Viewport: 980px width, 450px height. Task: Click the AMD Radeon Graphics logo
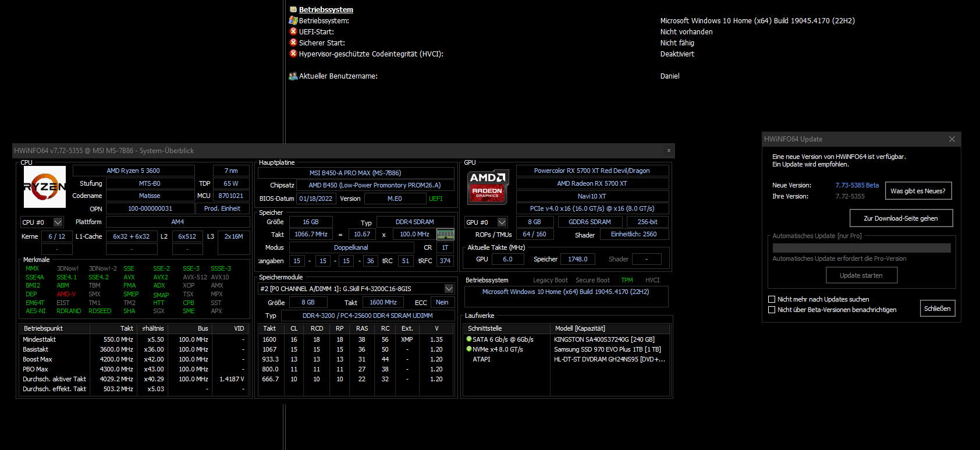point(488,186)
